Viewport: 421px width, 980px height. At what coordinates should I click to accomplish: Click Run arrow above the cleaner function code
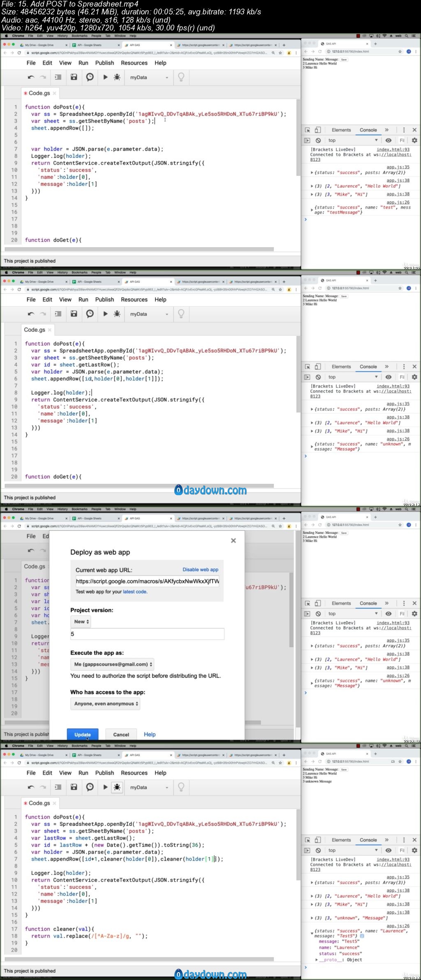coord(105,787)
